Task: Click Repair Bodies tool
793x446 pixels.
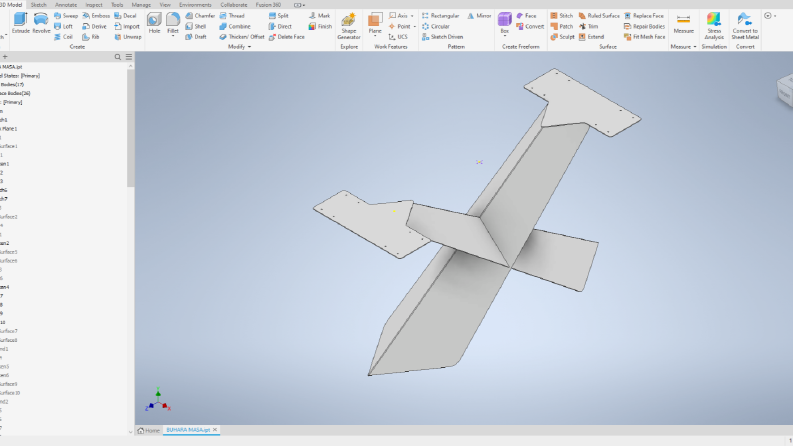Action: pos(644,26)
